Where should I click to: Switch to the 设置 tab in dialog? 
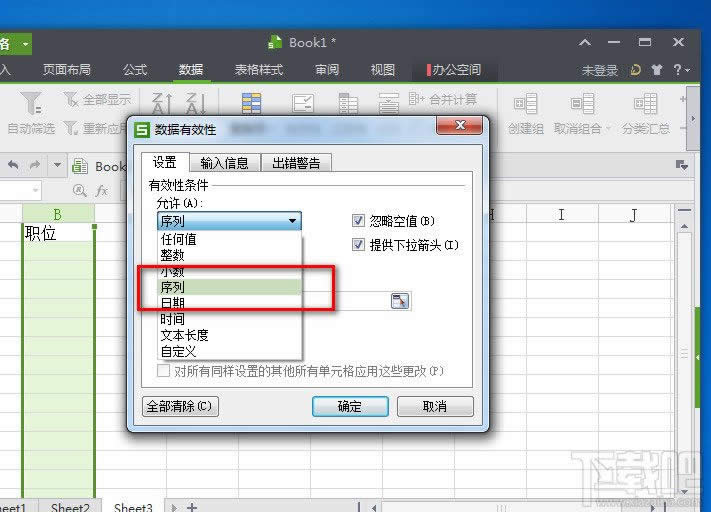165,162
